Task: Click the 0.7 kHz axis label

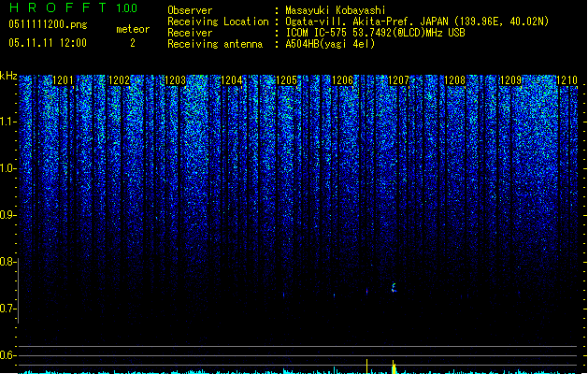Action: [7, 309]
